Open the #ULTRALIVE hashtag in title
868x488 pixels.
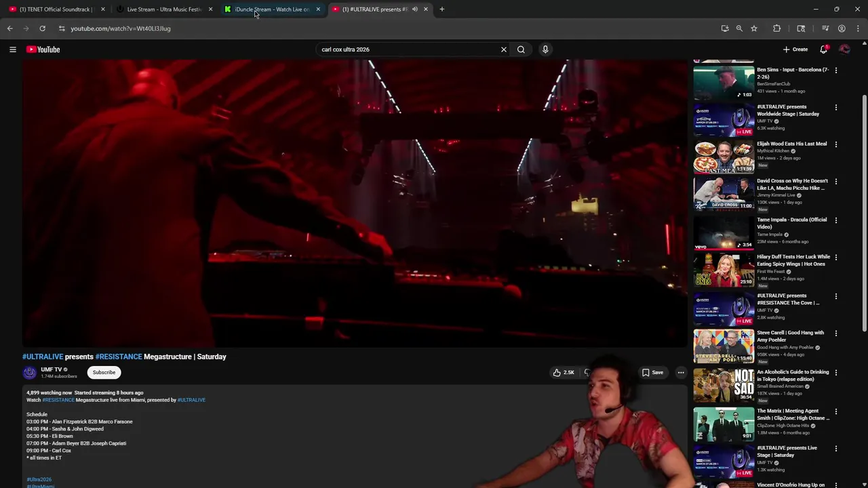(x=43, y=357)
